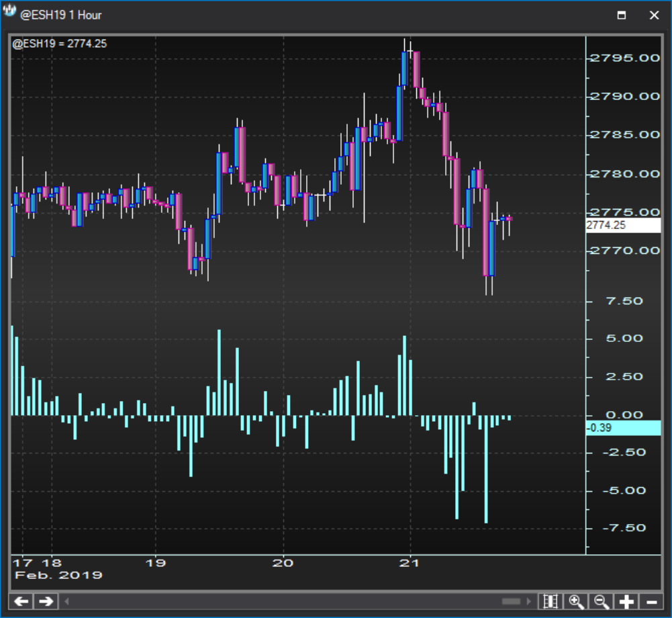The height and width of the screenshot is (618, 672).
Task: Click the date label 17 on time axis
Action: (22, 563)
